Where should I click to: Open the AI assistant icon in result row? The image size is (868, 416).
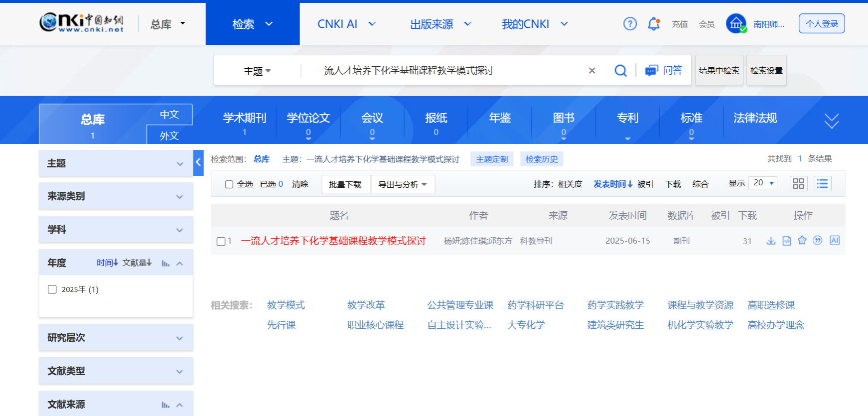click(835, 241)
